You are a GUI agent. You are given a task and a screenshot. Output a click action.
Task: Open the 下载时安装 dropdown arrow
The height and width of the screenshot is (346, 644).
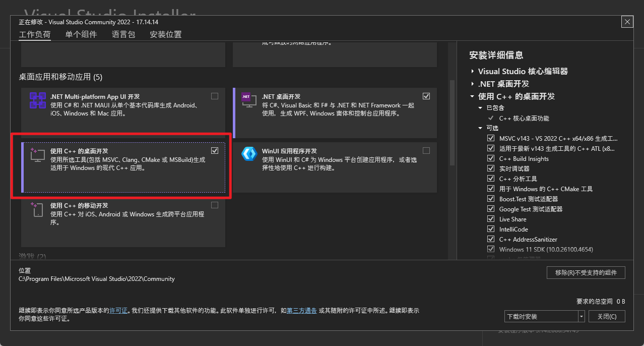pos(582,316)
